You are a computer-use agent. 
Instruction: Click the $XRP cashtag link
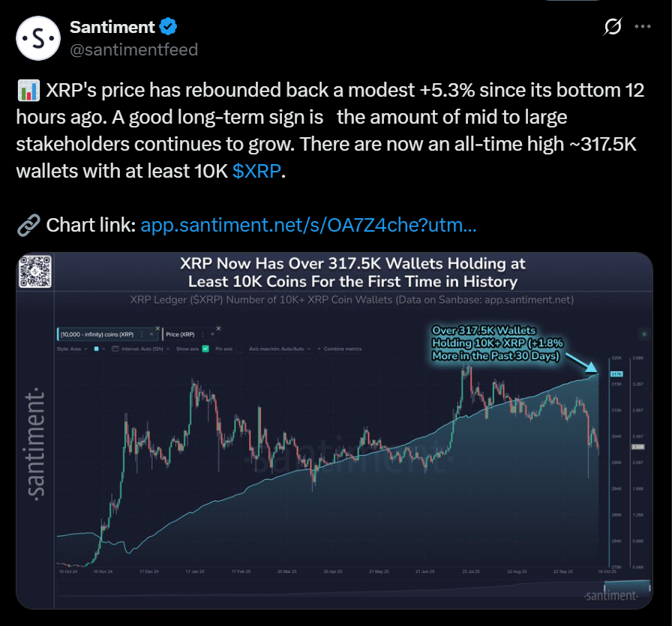point(256,171)
